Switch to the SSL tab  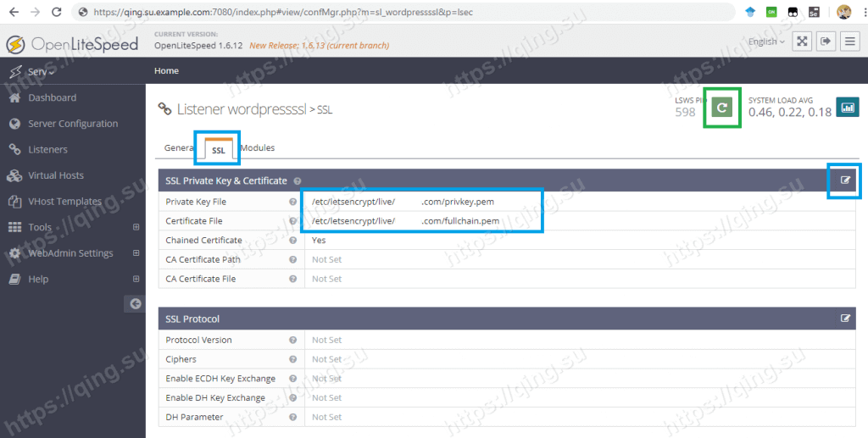(218, 150)
